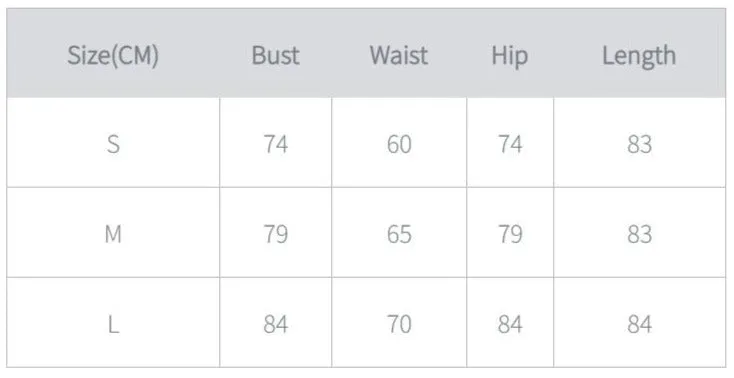The width and height of the screenshot is (734, 378).
Task: Select the Bust column header
Action: 275,55
